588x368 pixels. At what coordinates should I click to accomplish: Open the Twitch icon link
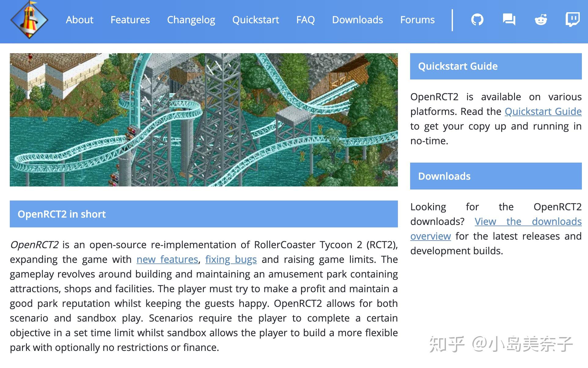[572, 20]
